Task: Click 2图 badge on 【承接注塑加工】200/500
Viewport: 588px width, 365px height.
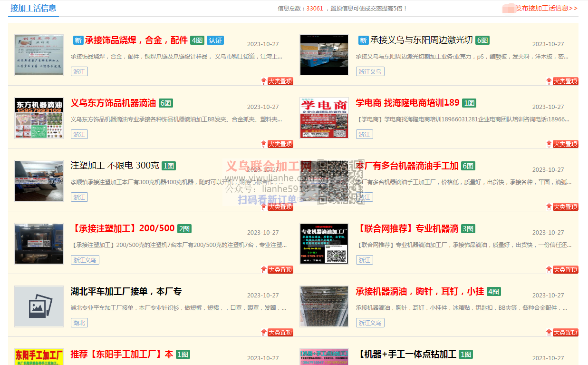Action: click(184, 229)
